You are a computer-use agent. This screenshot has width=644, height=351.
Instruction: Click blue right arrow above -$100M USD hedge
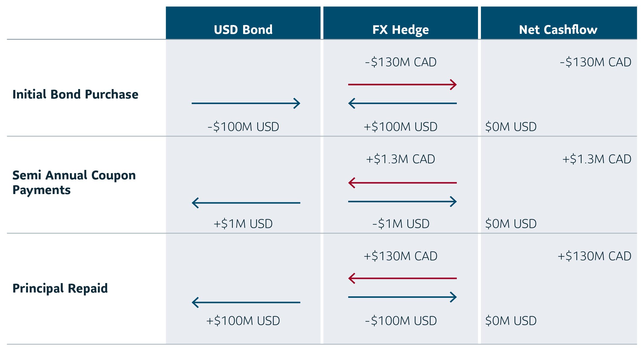coord(402,297)
